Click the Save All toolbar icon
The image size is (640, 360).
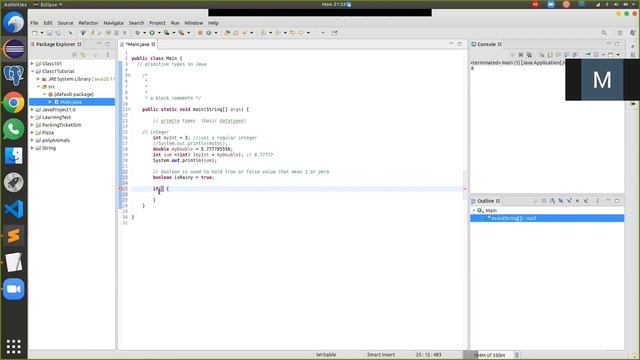coord(58,33)
